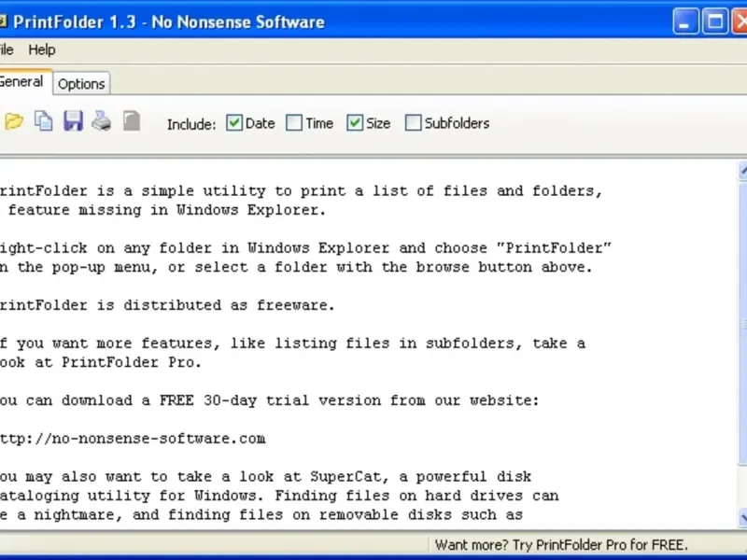
Task: Uncheck the Size checkbox
Action: pyautogui.click(x=355, y=123)
